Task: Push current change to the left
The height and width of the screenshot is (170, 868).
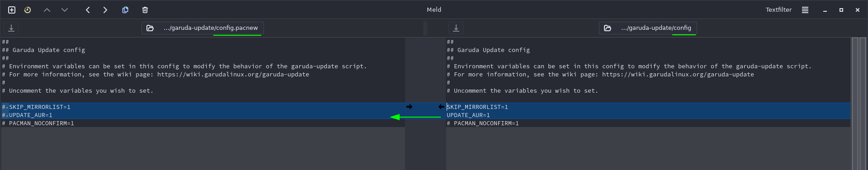Action: [88, 10]
